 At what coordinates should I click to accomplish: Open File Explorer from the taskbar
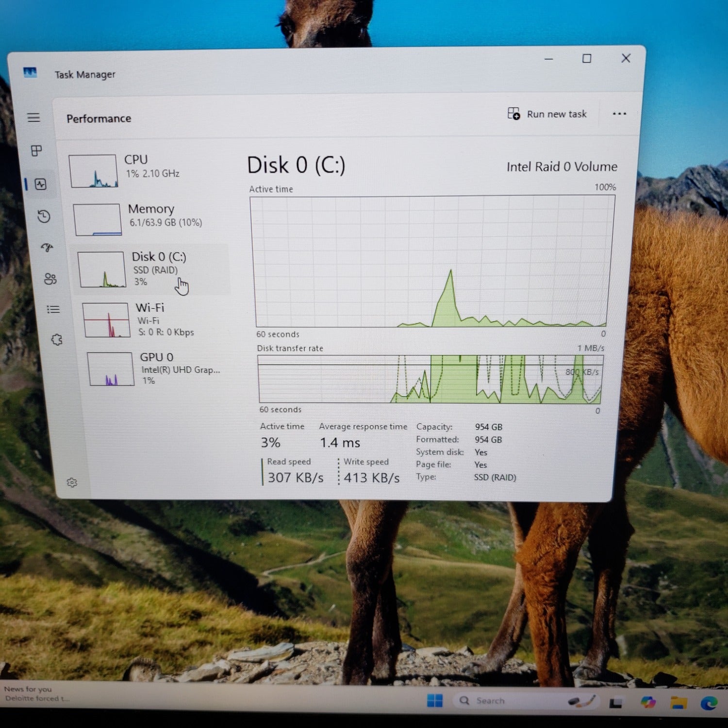tap(678, 702)
